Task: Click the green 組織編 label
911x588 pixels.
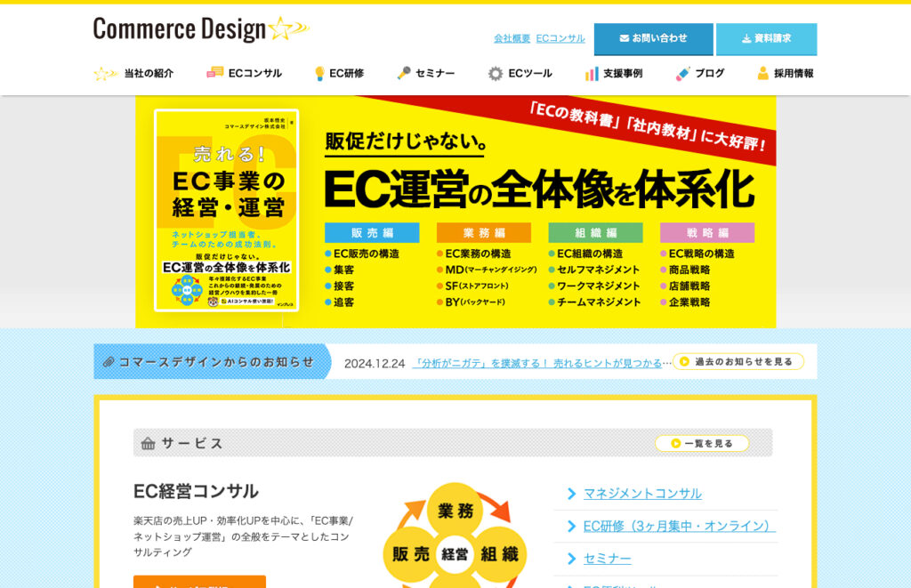Action: pyautogui.click(x=595, y=232)
